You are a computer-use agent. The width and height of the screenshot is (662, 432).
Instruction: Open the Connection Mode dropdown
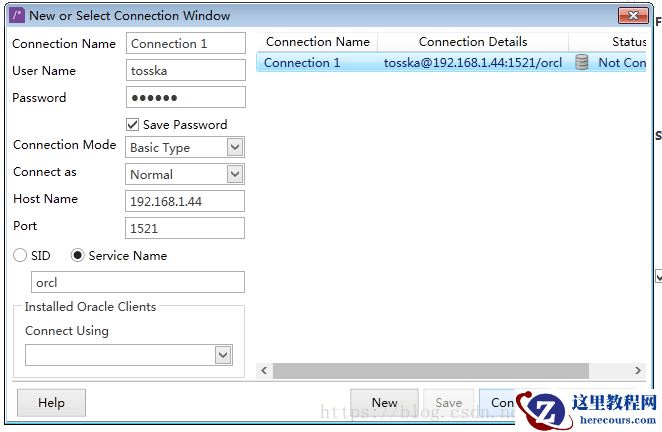pyautogui.click(x=235, y=147)
